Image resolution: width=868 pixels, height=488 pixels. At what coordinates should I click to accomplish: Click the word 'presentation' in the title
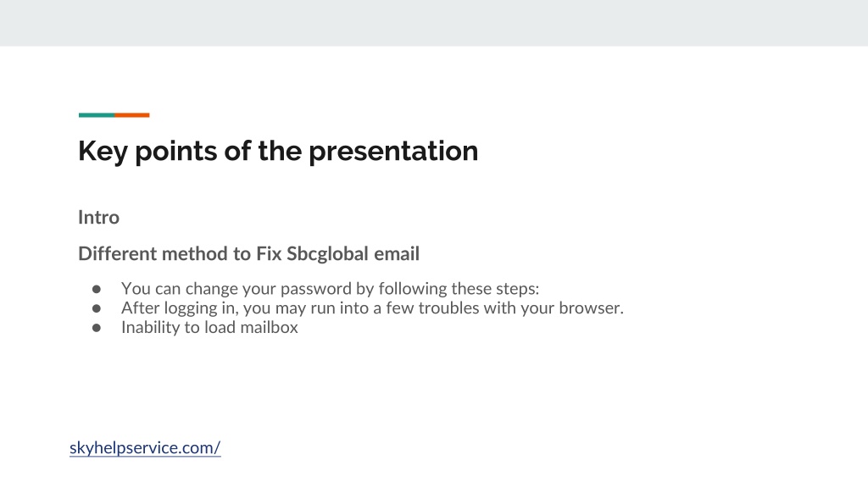(393, 152)
